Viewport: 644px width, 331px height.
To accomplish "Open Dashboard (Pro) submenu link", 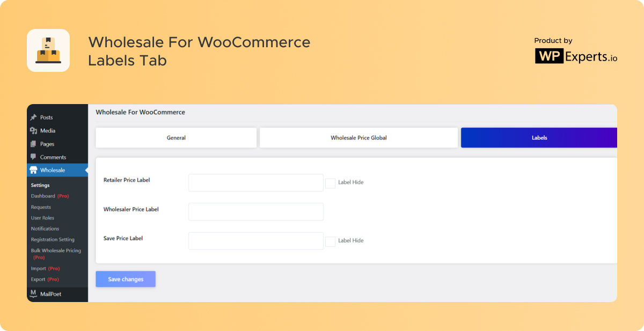I will [50, 196].
